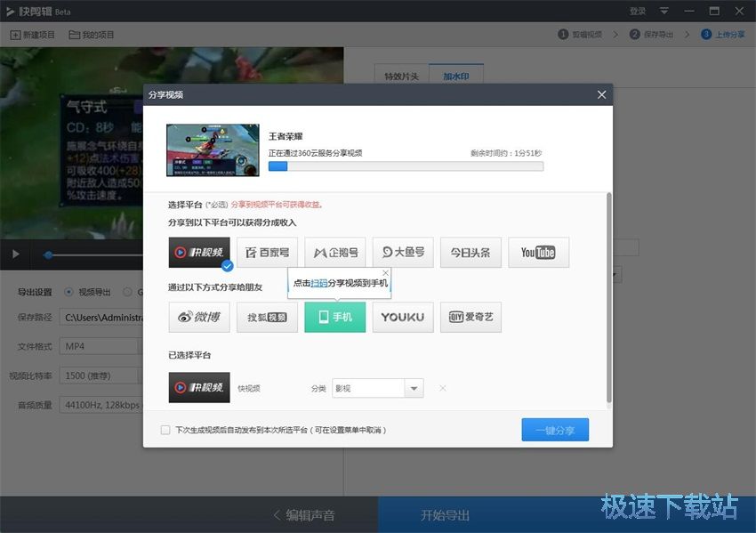Go to step 2 保存导出

pyautogui.click(x=651, y=34)
